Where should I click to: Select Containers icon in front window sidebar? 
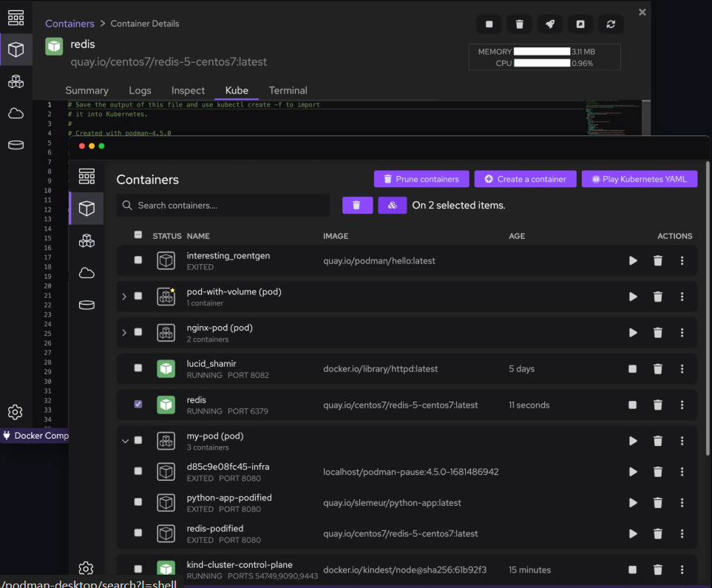point(87,208)
